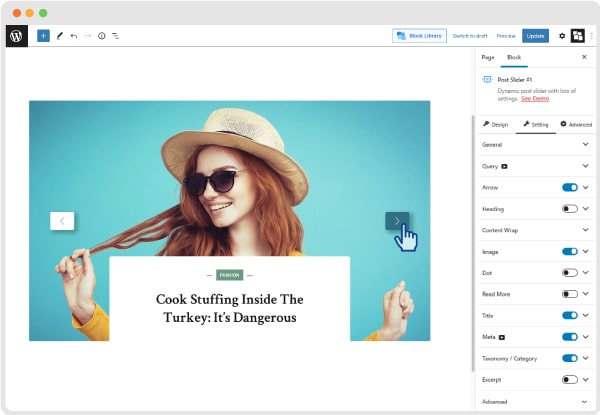The height and width of the screenshot is (415, 600).
Task: Open the list view outline icon
Action: 115,35
